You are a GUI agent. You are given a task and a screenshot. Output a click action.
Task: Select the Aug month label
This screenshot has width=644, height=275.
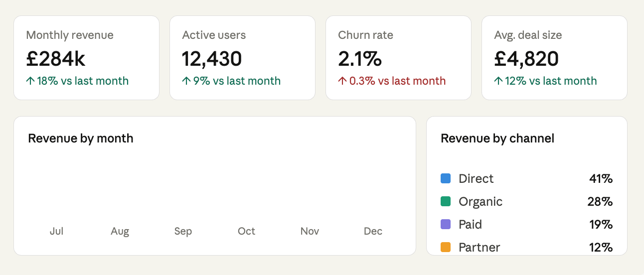120,231
